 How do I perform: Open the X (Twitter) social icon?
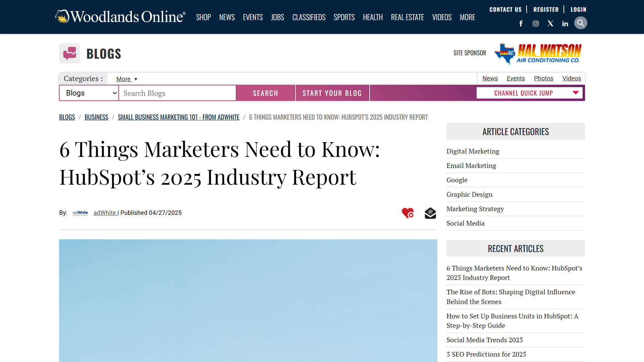click(x=550, y=23)
